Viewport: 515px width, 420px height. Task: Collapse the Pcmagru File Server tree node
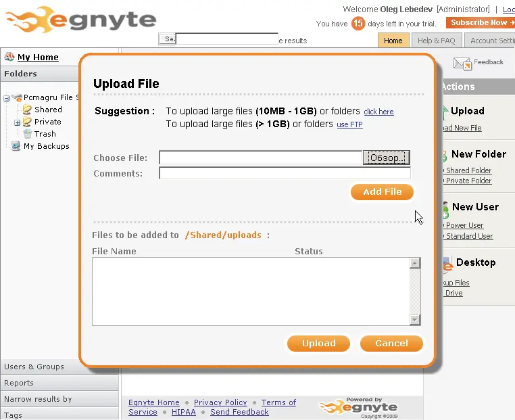click(7, 98)
